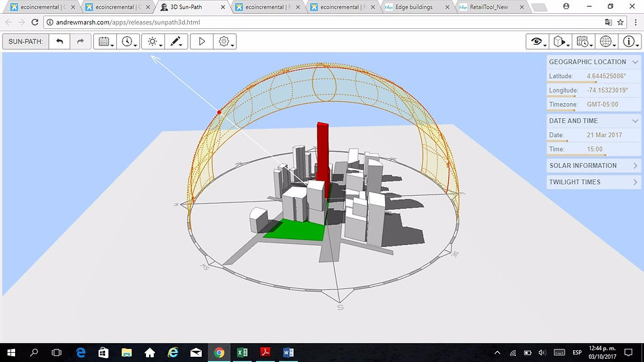The height and width of the screenshot is (362, 644).
Task: Open File Explorer from taskbar
Action: (126, 353)
